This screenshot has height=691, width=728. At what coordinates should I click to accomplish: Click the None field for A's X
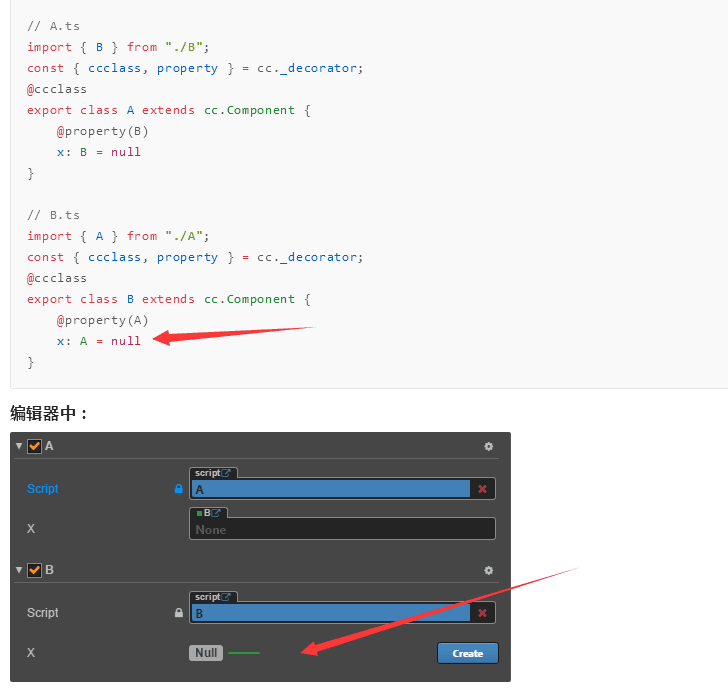342,529
